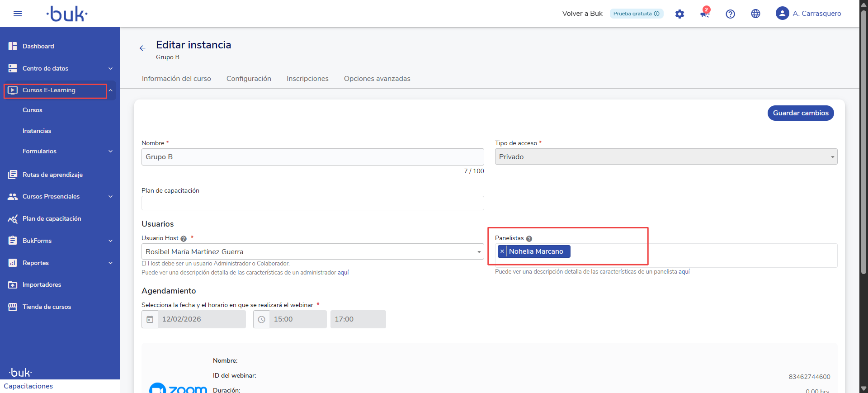Click the Zoom logo

tap(178, 388)
